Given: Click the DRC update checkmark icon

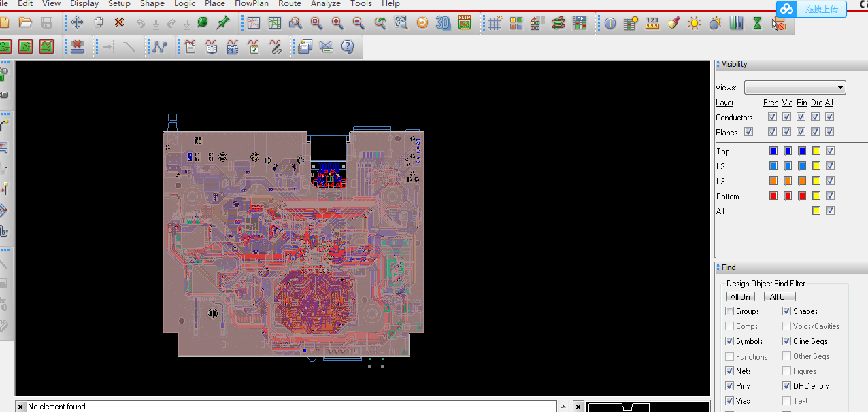Looking at the screenshot, I should point(254,47).
